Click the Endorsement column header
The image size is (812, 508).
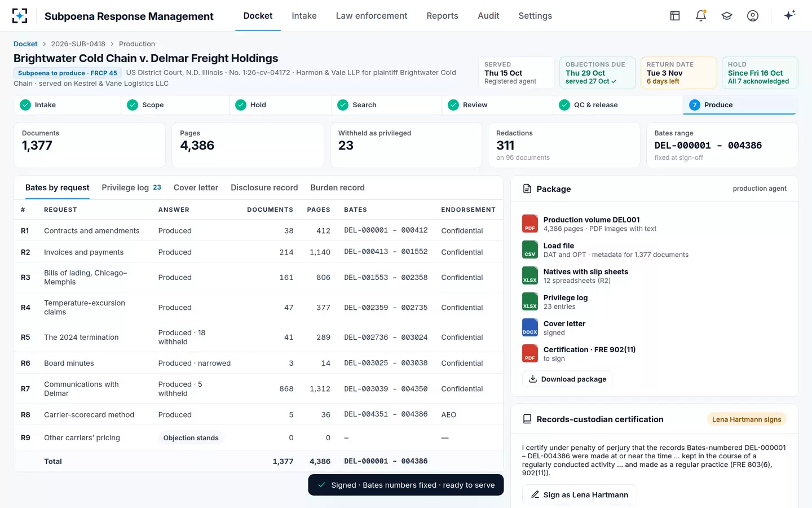(x=468, y=209)
